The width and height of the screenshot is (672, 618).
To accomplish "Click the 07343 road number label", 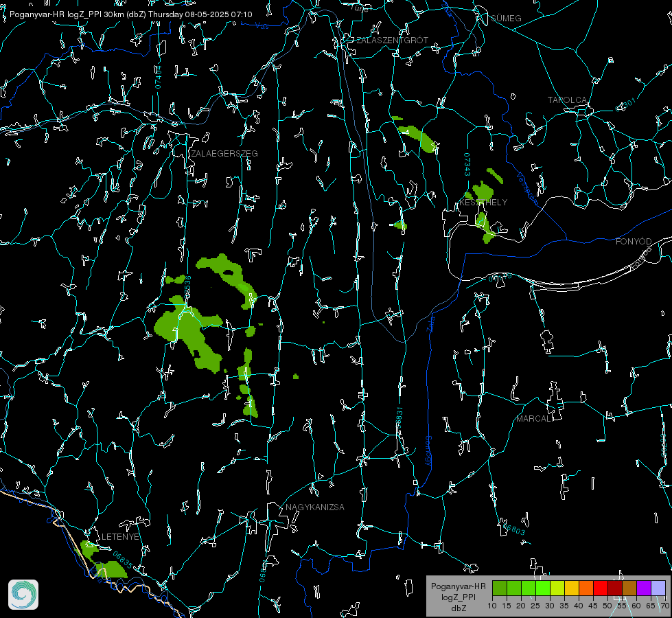I will [x=467, y=165].
